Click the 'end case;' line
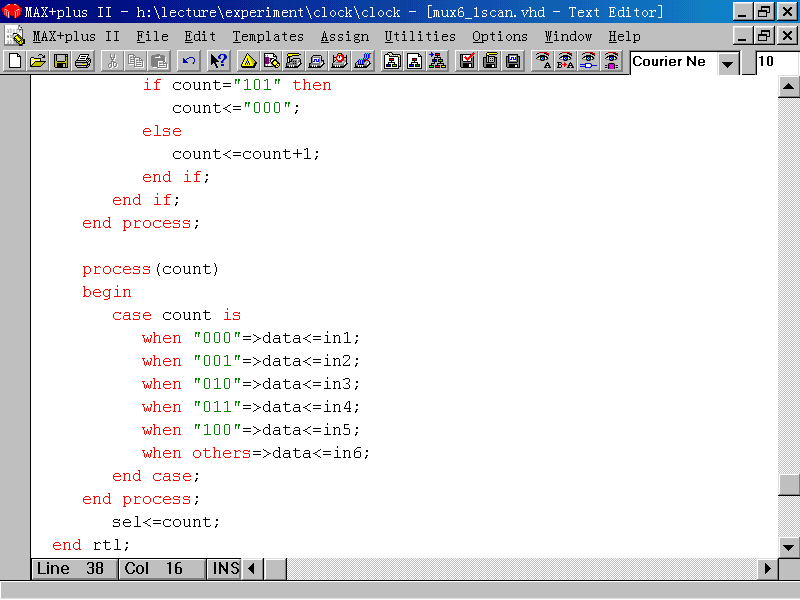The height and width of the screenshot is (600, 800). point(156,476)
